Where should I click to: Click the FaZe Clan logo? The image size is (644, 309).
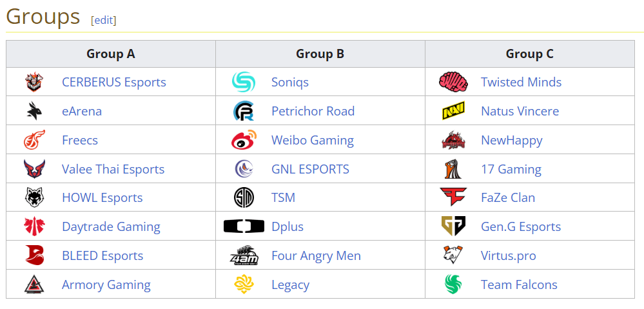coord(453,197)
